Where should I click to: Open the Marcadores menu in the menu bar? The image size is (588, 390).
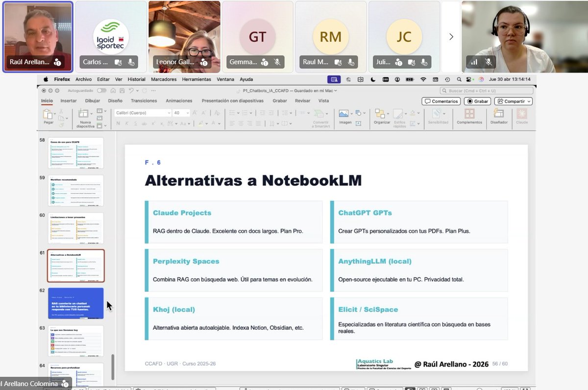pos(164,79)
